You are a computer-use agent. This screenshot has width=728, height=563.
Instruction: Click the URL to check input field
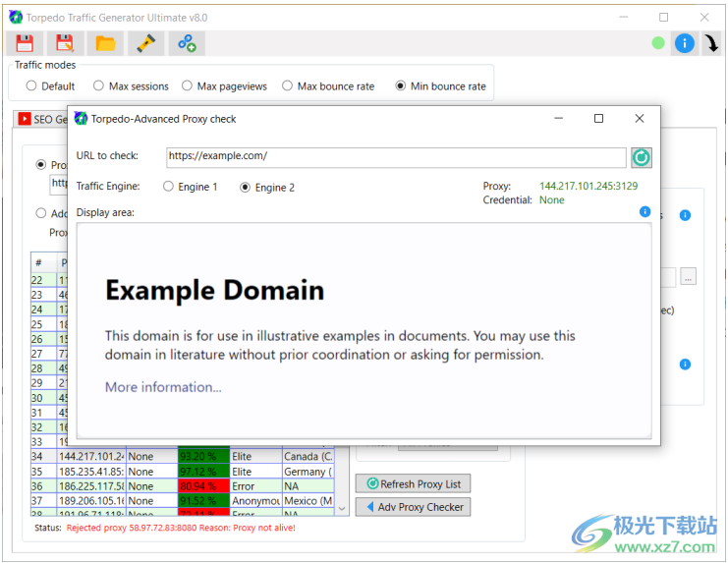coord(396,157)
